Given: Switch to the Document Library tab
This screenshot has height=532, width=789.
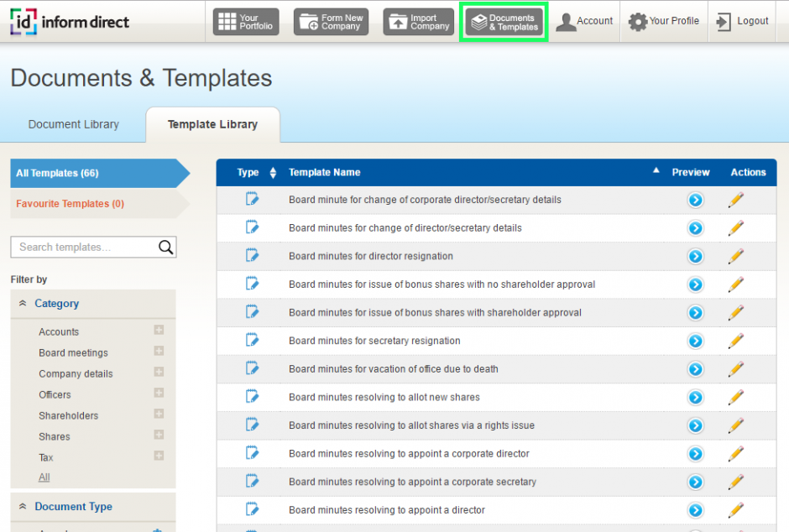Looking at the screenshot, I should point(74,124).
